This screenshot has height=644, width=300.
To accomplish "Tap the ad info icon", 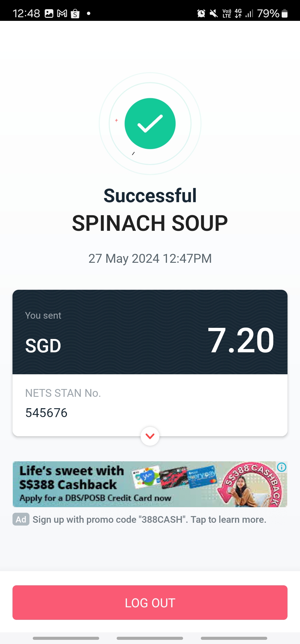I will (282, 467).
